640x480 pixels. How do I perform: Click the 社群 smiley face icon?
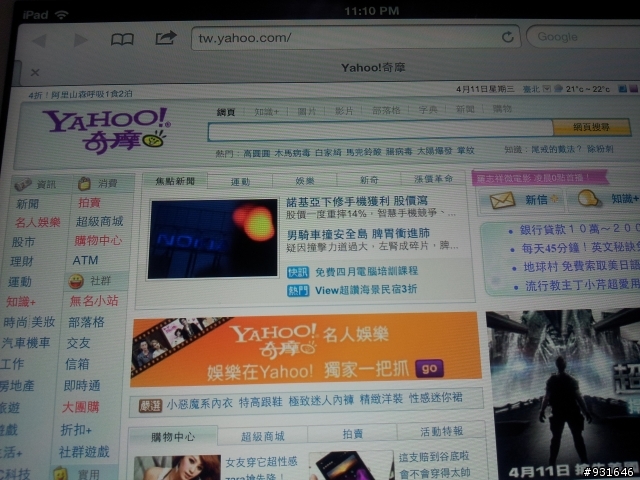coord(76,281)
